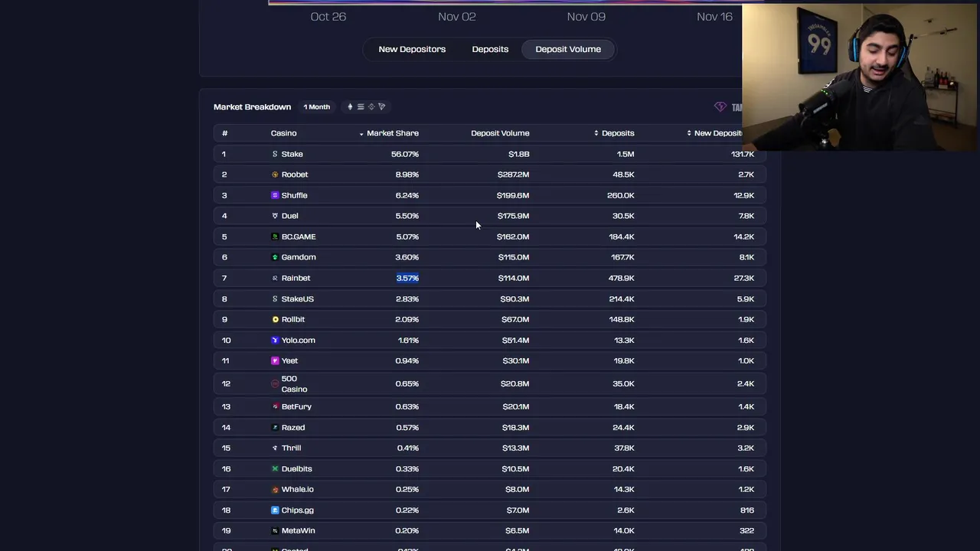Viewport: 980px width, 551px height.
Task: Click the 478.9K deposits cell
Action: pos(622,278)
